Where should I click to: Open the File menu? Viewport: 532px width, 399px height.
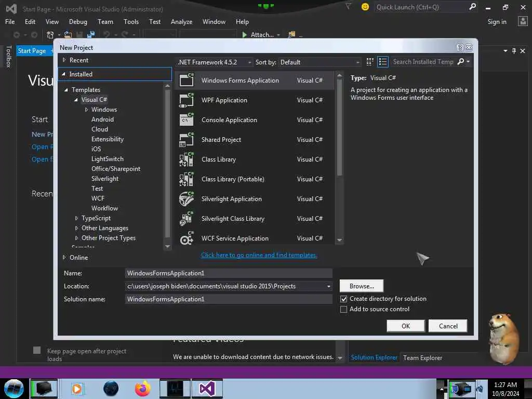[x=10, y=21]
